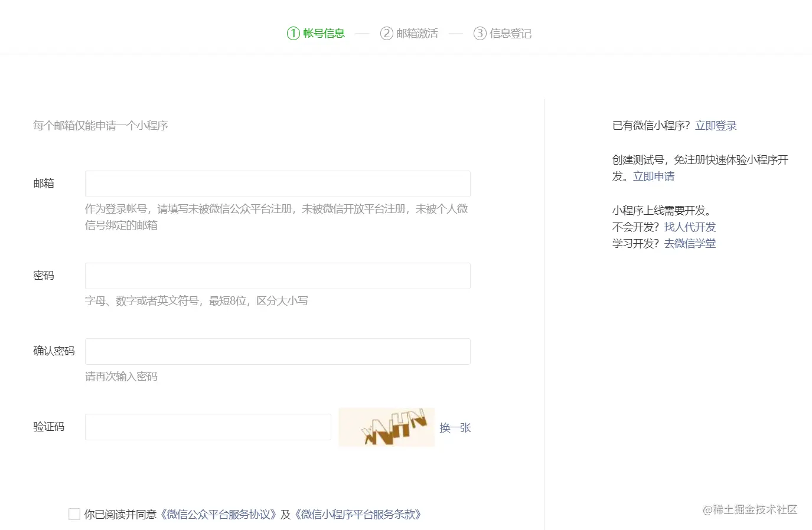
Task: Click the 密码 field label
Action: tap(44, 276)
